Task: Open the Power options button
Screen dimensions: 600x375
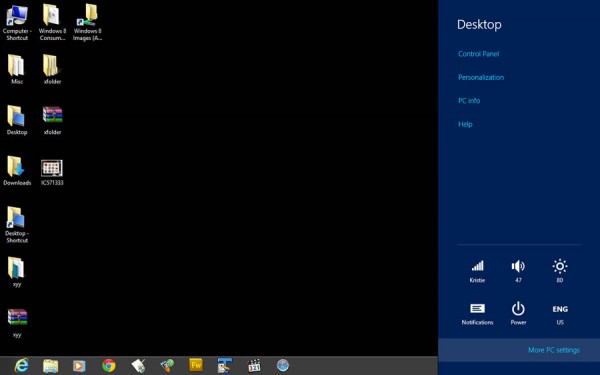Action: click(x=518, y=314)
